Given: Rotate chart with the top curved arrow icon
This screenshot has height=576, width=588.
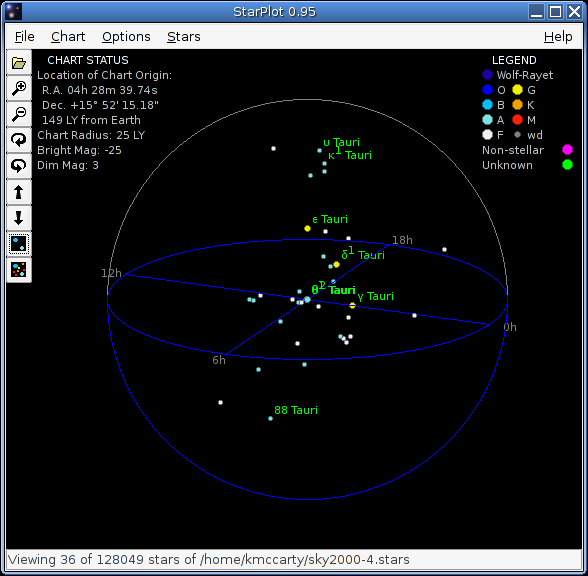Looking at the screenshot, I should pyautogui.click(x=19, y=140).
